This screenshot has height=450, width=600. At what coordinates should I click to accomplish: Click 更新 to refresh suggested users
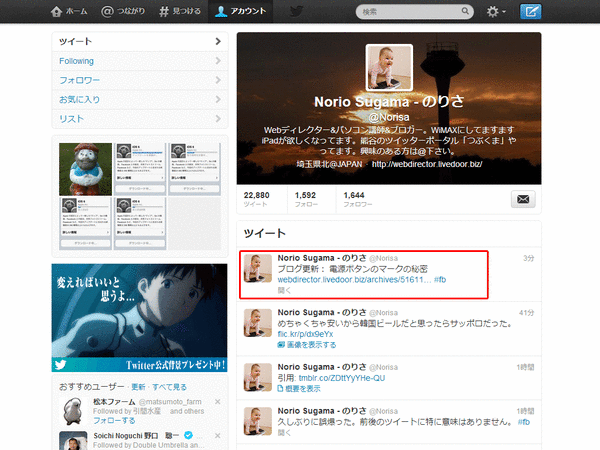138,387
